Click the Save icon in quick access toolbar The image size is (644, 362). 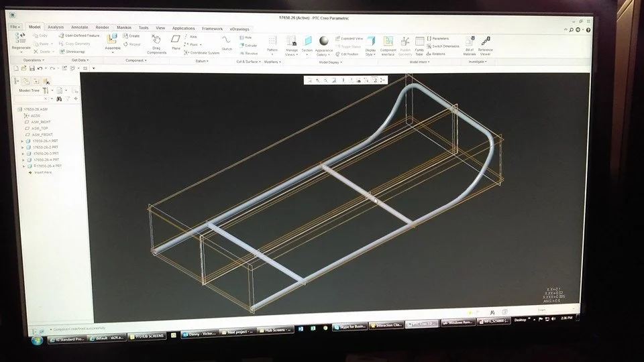pos(32,68)
